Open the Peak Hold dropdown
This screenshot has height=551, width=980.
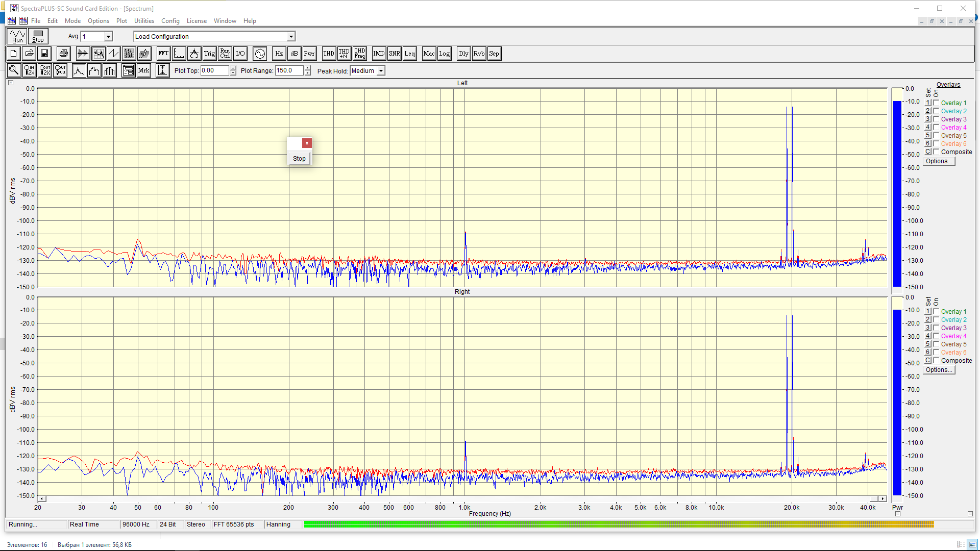(x=381, y=71)
